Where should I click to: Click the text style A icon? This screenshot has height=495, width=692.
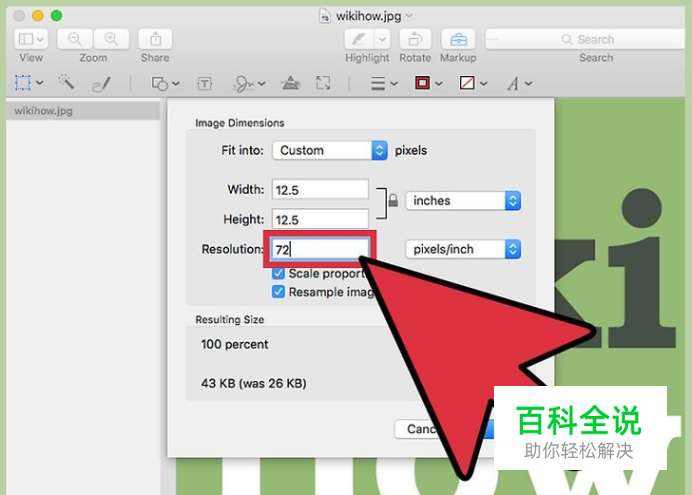point(513,83)
